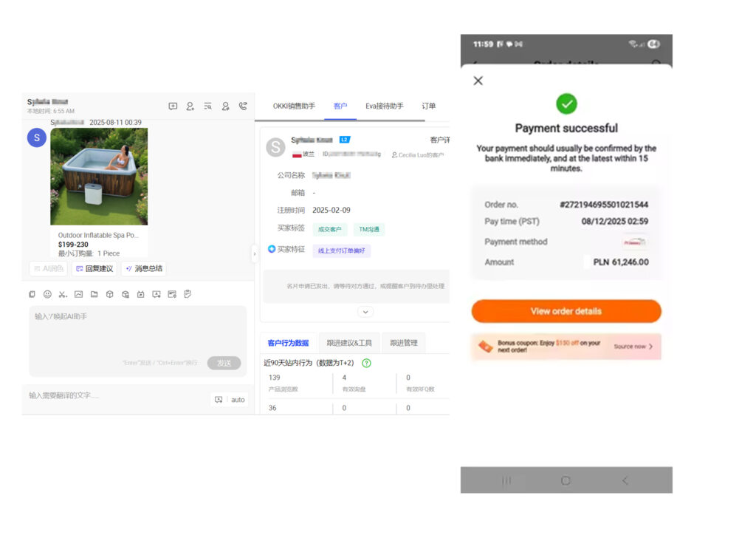Click the add contact icon in chat header
This screenshot has height=535, width=756.
[x=190, y=106]
